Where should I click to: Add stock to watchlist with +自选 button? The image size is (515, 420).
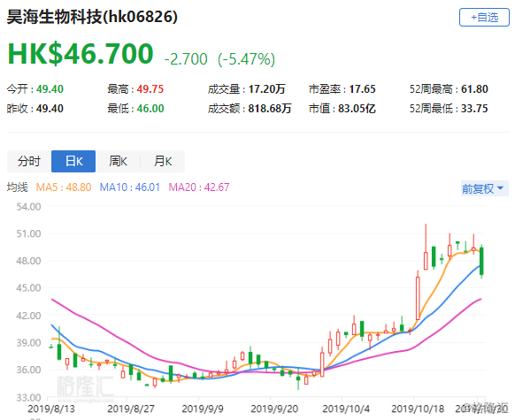[x=484, y=18]
